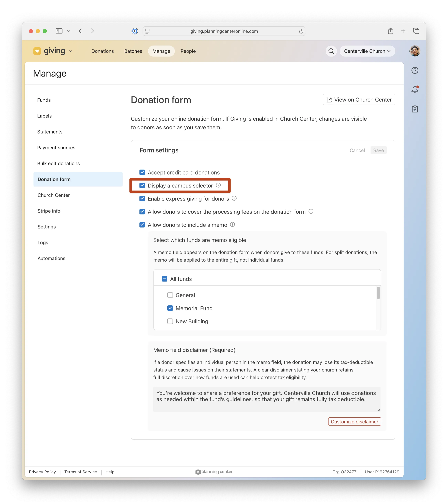This screenshot has height=502, width=448.
Task: Click the Customize disclaimer button
Action: click(x=355, y=421)
